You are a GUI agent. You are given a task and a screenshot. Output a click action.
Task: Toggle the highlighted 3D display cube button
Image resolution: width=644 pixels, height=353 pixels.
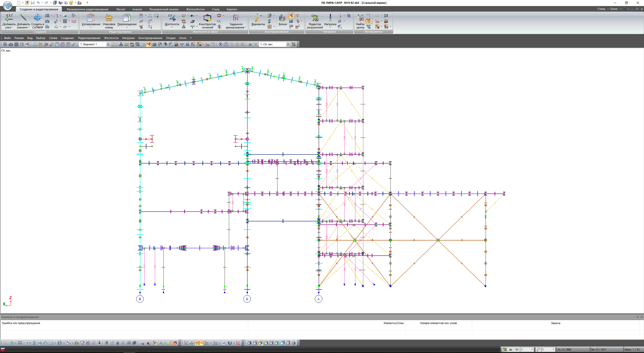[260, 343]
